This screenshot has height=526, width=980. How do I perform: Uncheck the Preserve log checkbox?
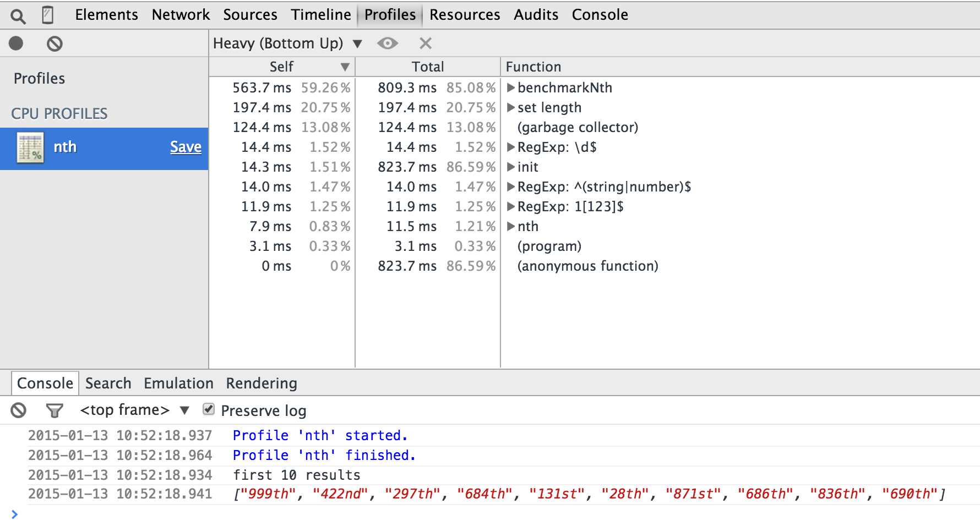click(x=209, y=409)
